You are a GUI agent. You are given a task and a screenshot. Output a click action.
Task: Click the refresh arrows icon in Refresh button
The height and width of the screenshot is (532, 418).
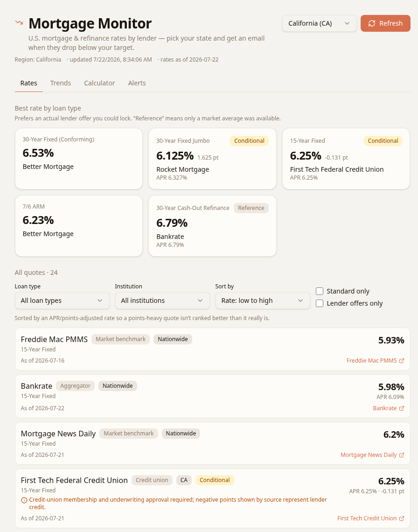pyautogui.click(x=372, y=23)
